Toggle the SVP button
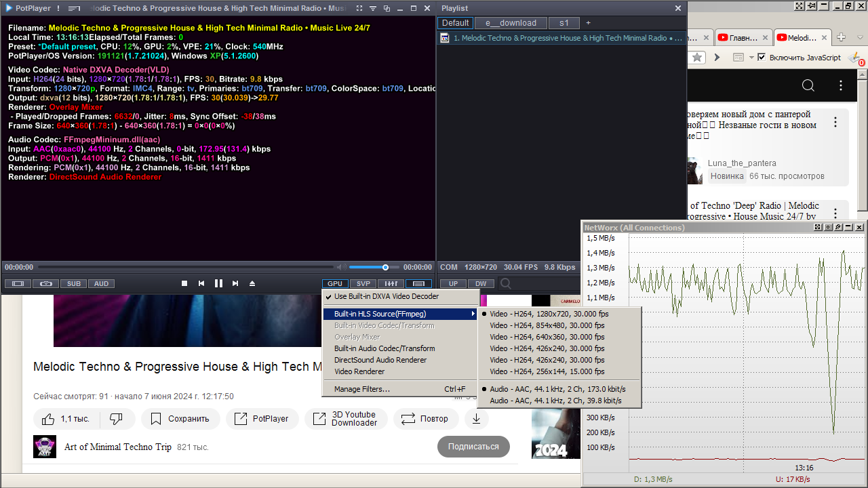The height and width of the screenshot is (488, 868). 363,284
